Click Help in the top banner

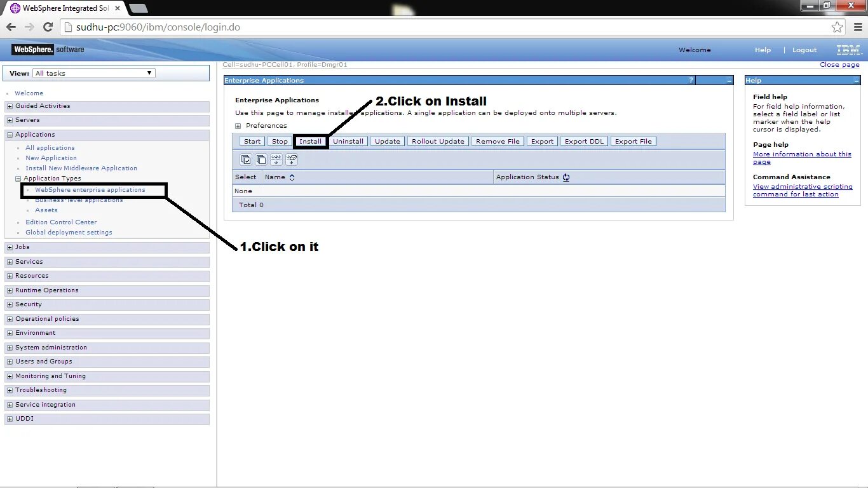[x=763, y=50]
